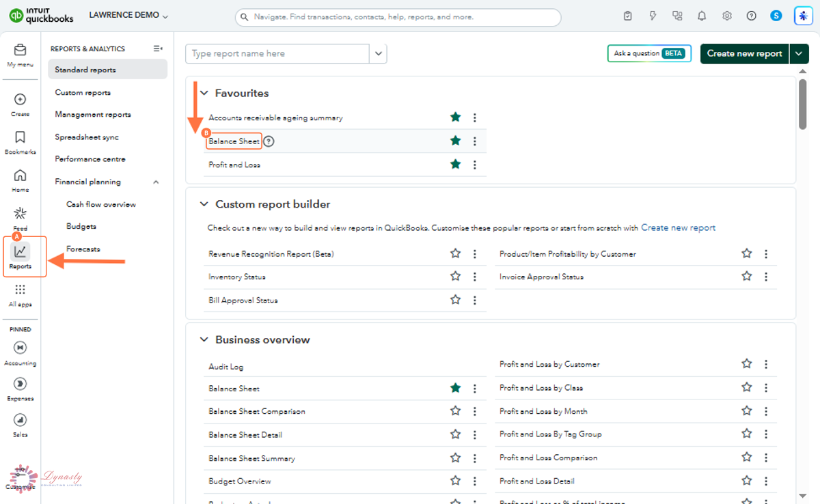Open the LAWRENCE DEMO company dropdown
Image resolution: width=820 pixels, height=504 pixels.
click(128, 15)
